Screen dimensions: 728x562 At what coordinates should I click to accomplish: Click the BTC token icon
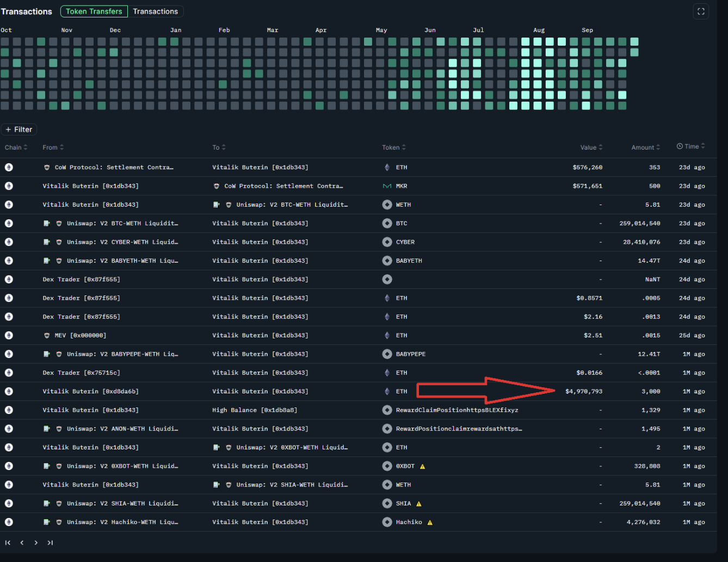click(387, 223)
